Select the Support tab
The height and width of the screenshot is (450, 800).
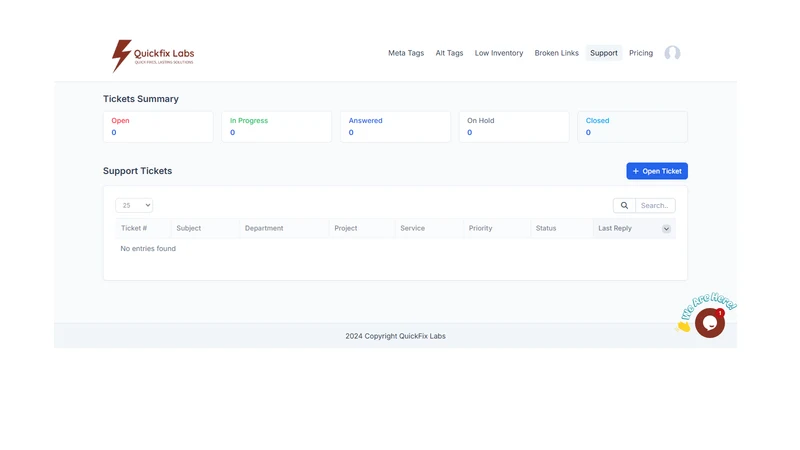604,53
